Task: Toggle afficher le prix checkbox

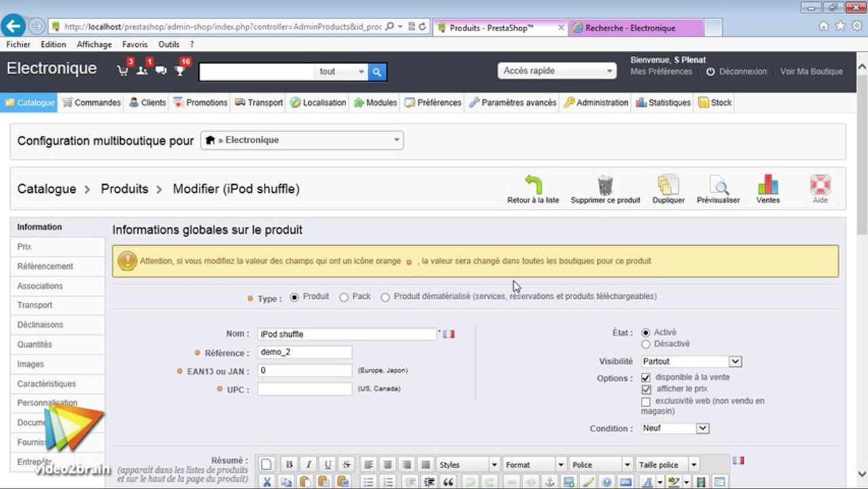Action: click(645, 390)
